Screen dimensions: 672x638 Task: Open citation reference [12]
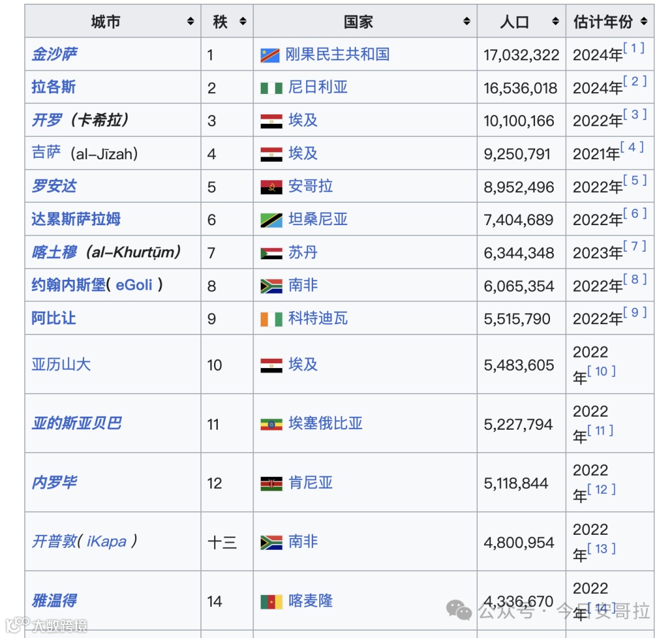[602, 489]
